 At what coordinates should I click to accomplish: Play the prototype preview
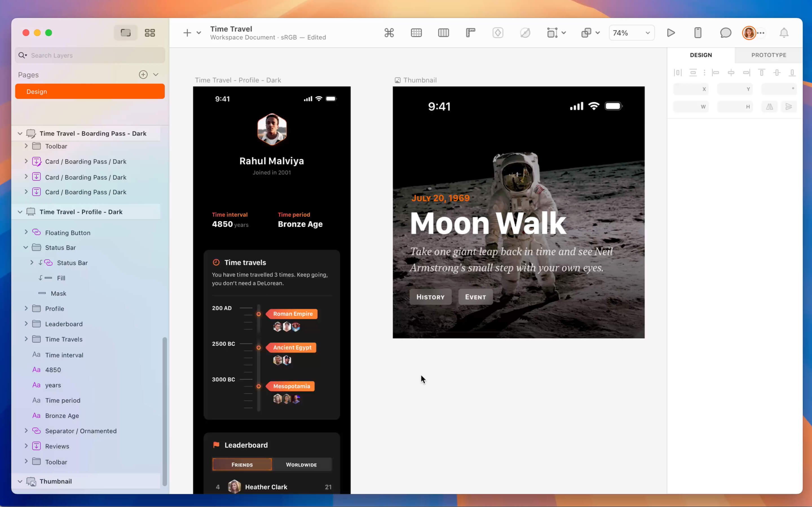pyautogui.click(x=671, y=33)
